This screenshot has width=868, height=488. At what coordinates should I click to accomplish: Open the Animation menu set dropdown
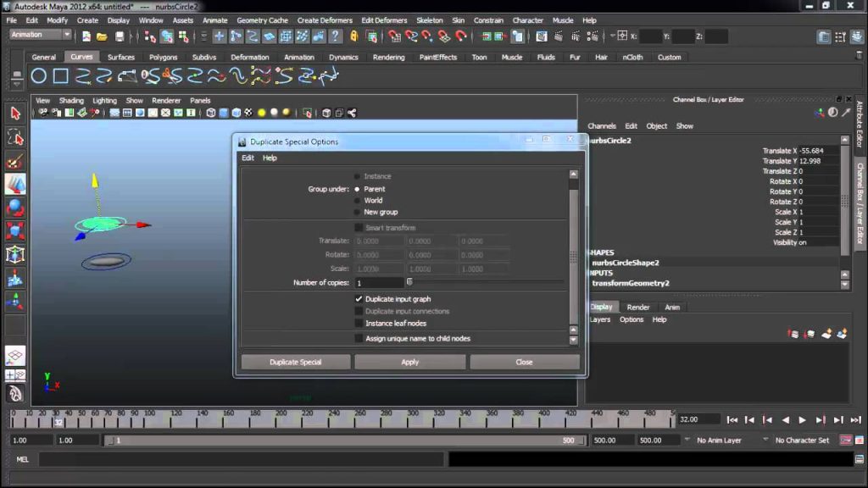tap(41, 34)
